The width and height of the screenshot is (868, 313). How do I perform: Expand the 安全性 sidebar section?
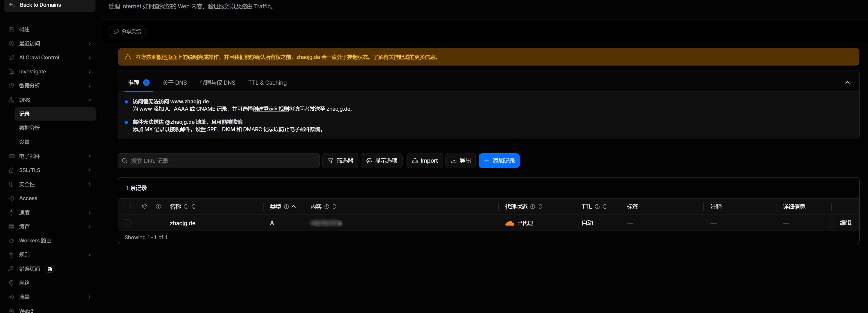(89, 184)
